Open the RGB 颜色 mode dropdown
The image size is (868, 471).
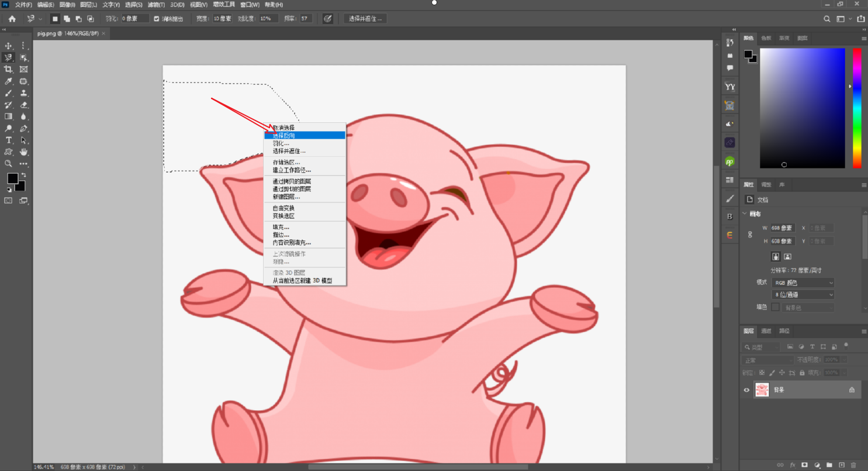803,283
